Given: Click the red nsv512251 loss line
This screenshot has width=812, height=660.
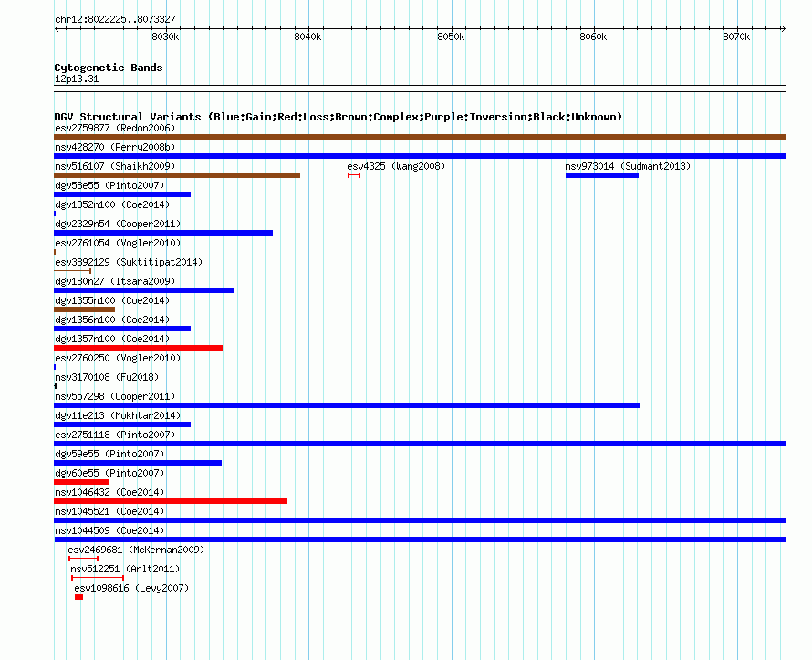Looking at the screenshot, I should click(98, 578).
